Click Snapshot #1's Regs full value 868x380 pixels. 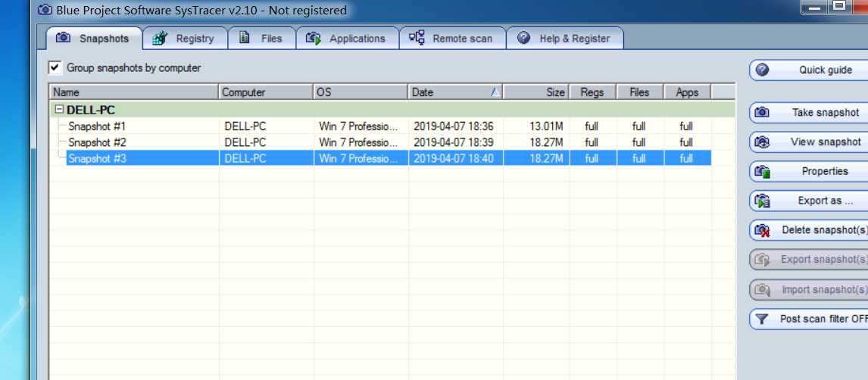coord(592,126)
